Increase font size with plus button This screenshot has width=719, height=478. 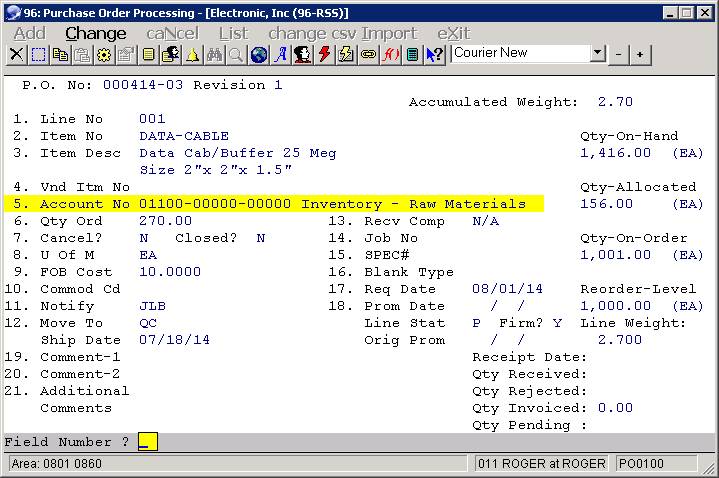(x=639, y=54)
